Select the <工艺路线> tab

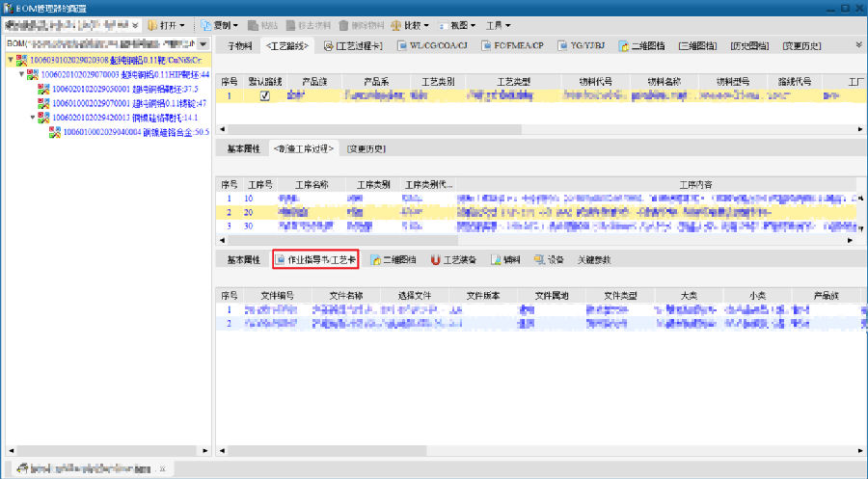click(286, 46)
